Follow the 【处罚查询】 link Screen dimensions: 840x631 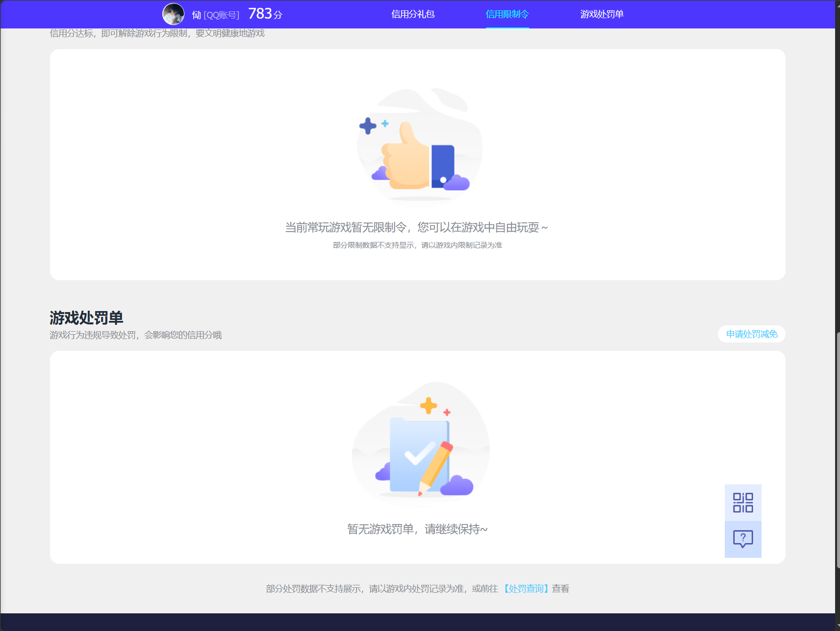click(525, 588)
